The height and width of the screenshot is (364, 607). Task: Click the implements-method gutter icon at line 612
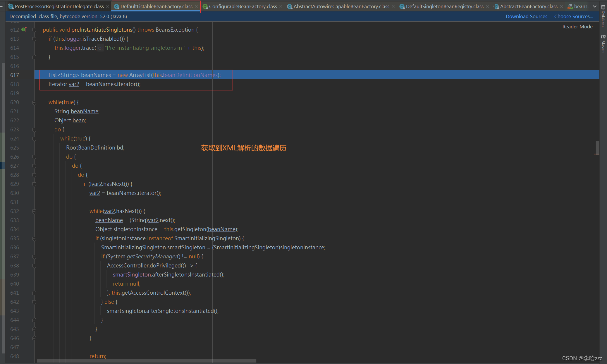click(24, 30)
